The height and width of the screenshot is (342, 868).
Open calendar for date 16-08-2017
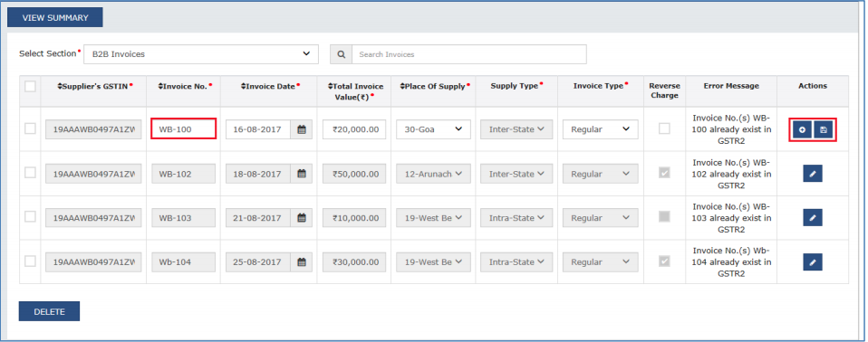pos(302,129)
